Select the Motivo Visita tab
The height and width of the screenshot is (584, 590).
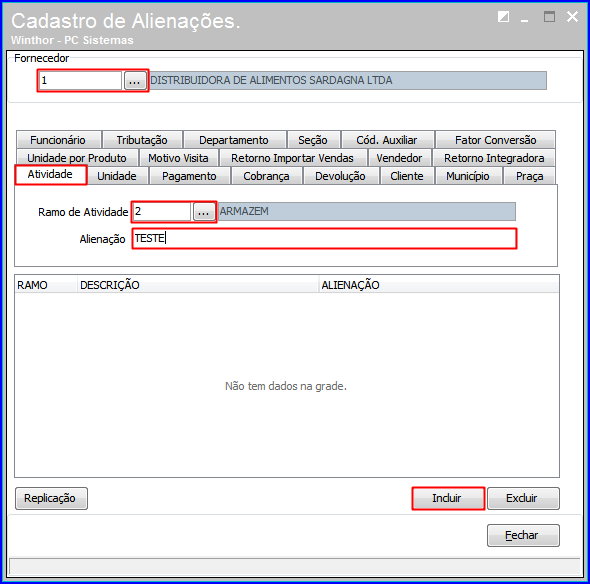pos(178,158)
